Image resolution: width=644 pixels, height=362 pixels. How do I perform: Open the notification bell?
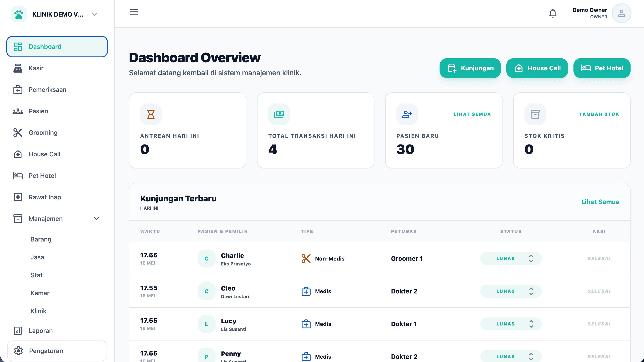point(553,13)
